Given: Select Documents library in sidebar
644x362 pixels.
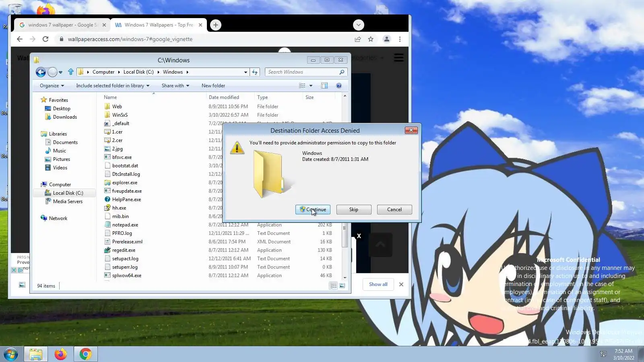Looking at the screenshot, I should point(65,142).
